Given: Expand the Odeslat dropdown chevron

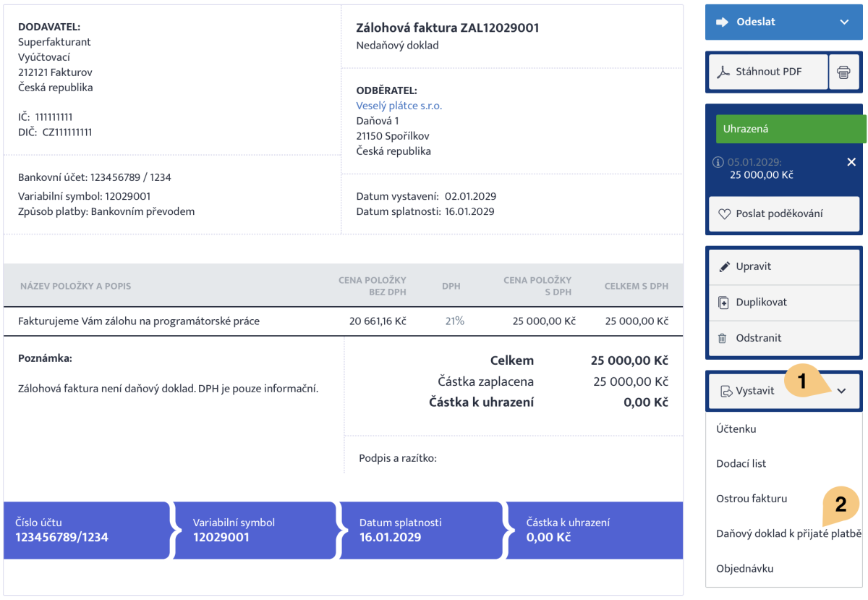Looking at the screenshot, I should (x=844, y=22).
